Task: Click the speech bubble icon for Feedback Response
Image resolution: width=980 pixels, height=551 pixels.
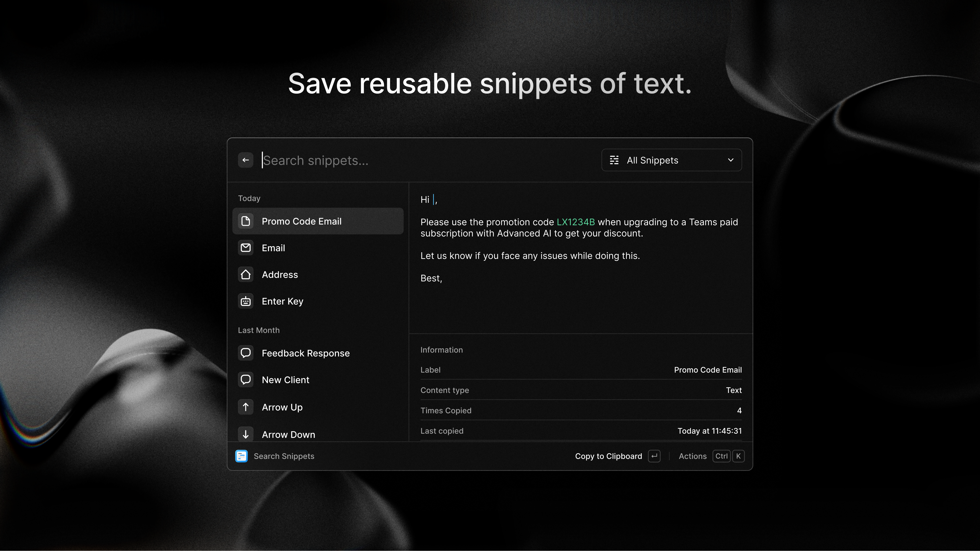Action: pyautogui.click(x=245, y=353)
